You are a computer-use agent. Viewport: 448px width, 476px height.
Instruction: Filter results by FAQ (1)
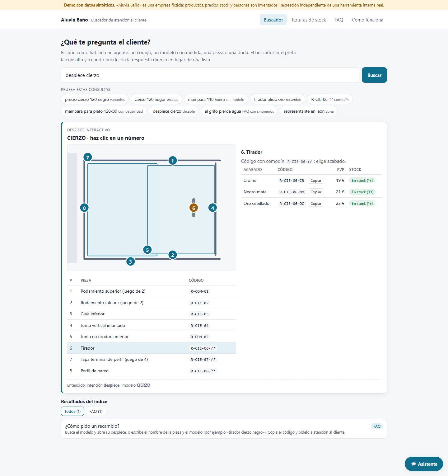pyautogui.click(x=96, y=411)
